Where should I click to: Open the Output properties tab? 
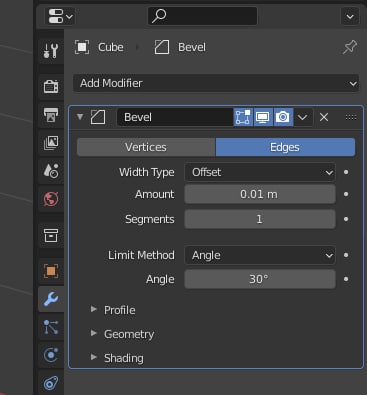(x=51, y=115)
